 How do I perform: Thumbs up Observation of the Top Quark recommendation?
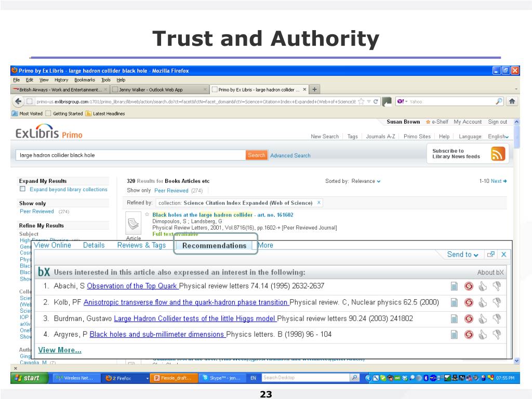483,286
